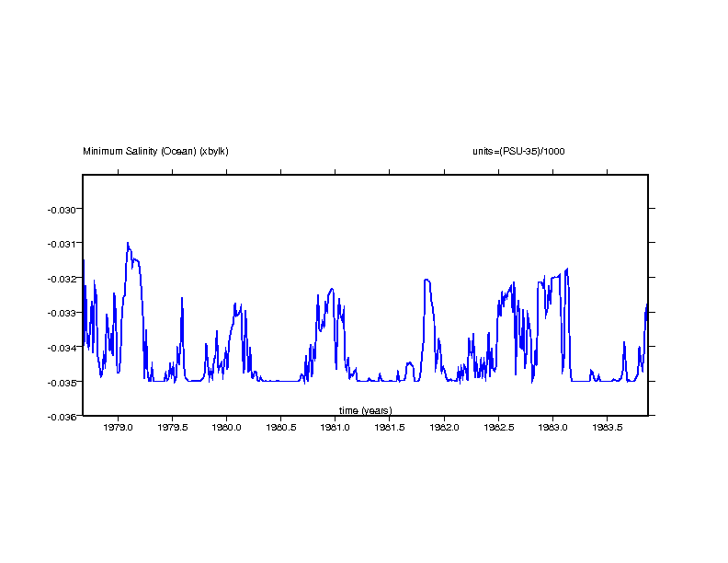
Task: Click the 1980.0 x-axis tick label
Action: 226,428
